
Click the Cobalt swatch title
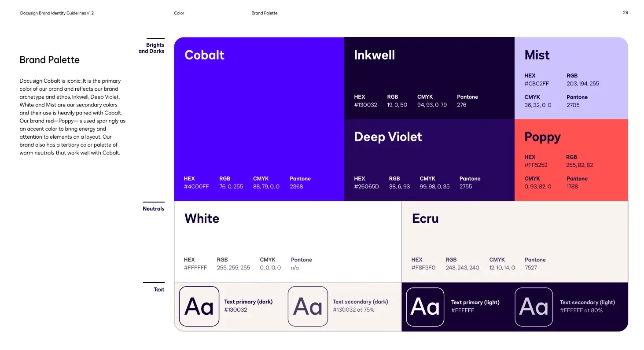204,55
